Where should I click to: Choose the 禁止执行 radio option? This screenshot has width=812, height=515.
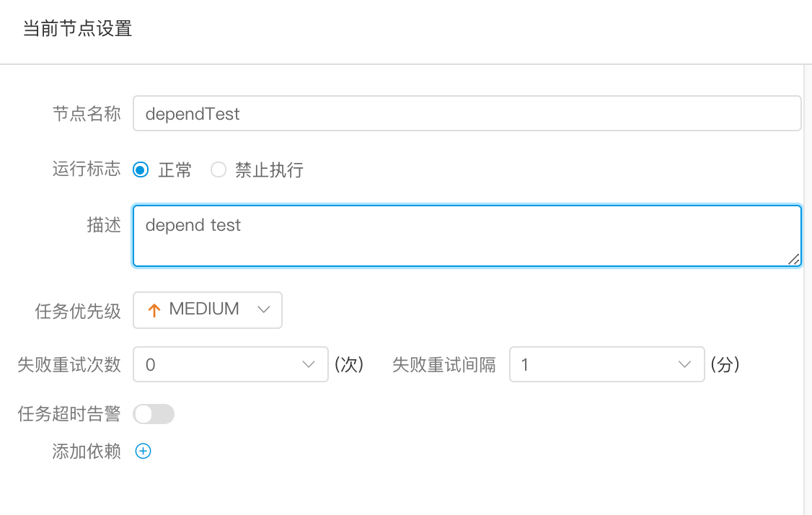click(x=219, y=170)
